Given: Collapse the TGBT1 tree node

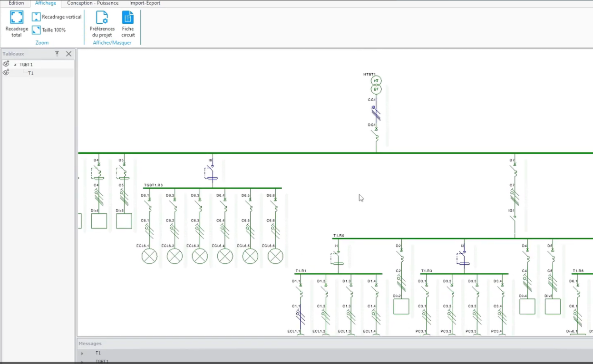Looking at the screenshot, I should click(x=15, y=65).
